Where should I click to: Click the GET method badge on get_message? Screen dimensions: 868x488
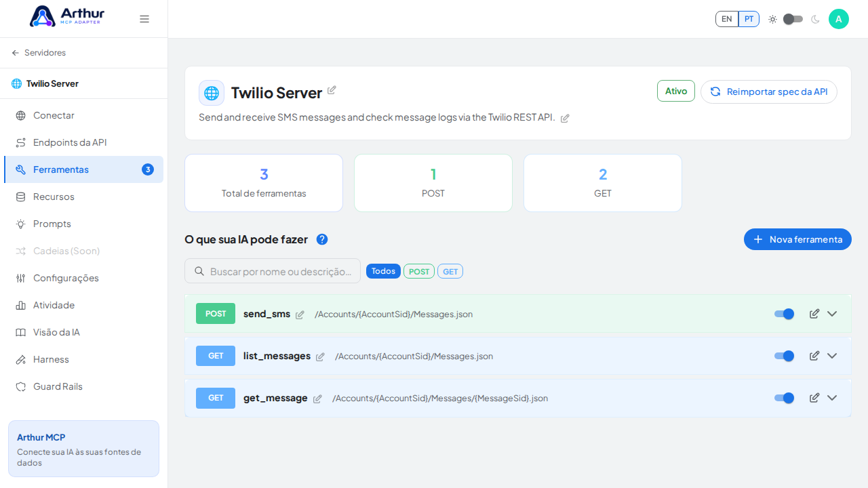(x=216, y=398)
